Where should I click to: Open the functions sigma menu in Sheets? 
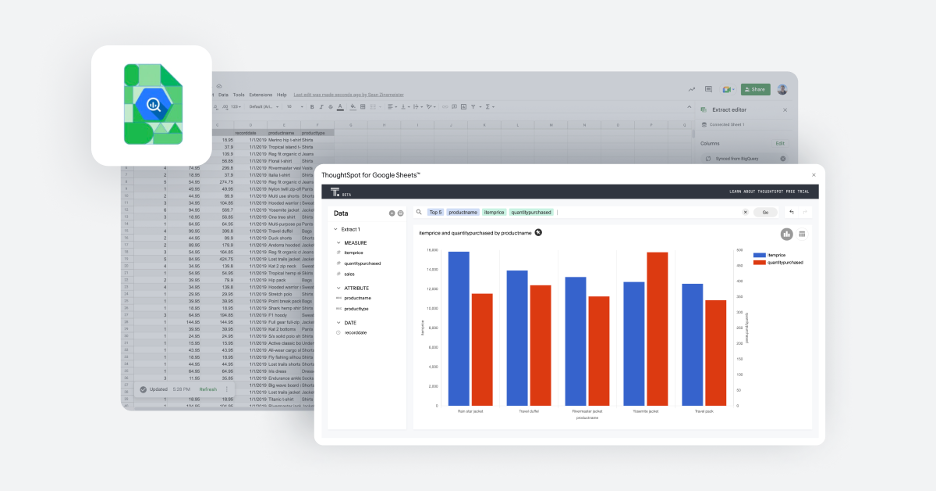pyautogui.click(x=488, y=107)
